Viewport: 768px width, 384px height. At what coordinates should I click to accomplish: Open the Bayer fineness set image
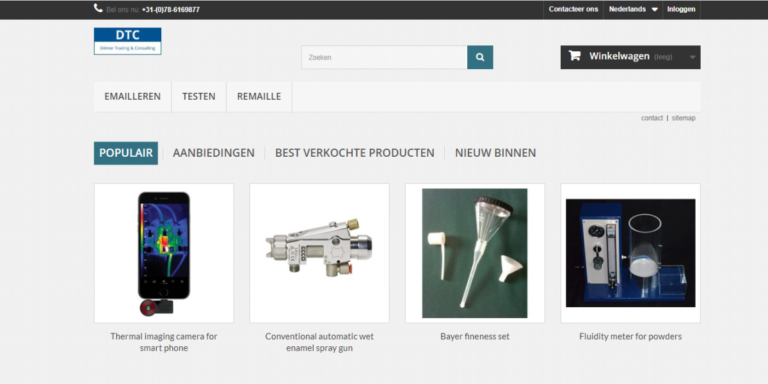point(475,253)
